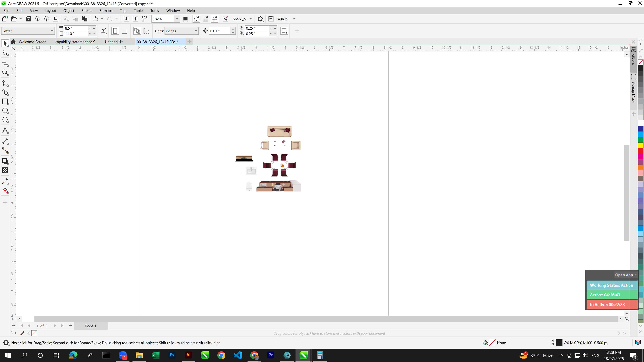The width and height of the screenshot is (644, 362).
Task: Toggle Show grid button
Action: tap(205, 19)
